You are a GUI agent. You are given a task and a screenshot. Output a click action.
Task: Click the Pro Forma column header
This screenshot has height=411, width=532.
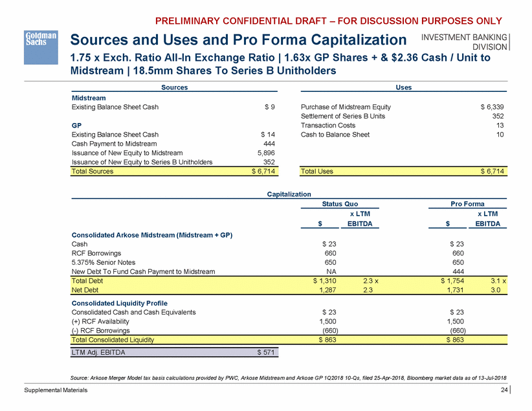469,203
